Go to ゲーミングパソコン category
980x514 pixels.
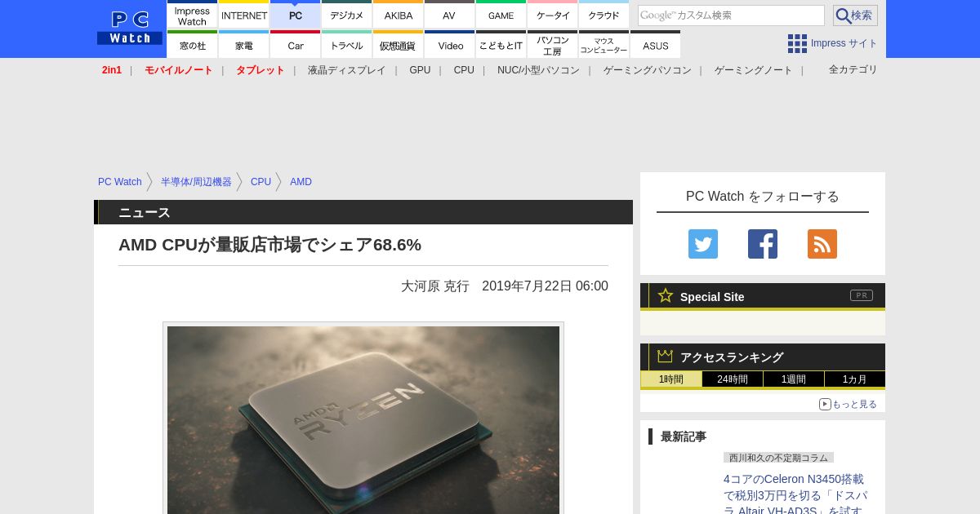(648, 70)
